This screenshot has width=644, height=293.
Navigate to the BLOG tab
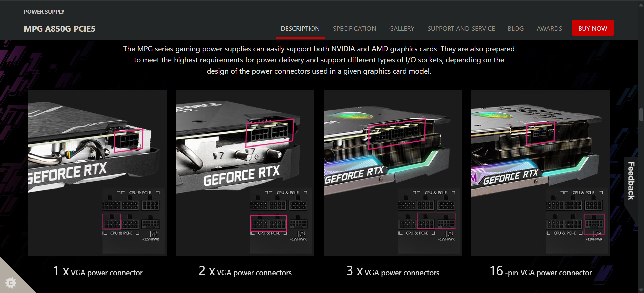515,29
